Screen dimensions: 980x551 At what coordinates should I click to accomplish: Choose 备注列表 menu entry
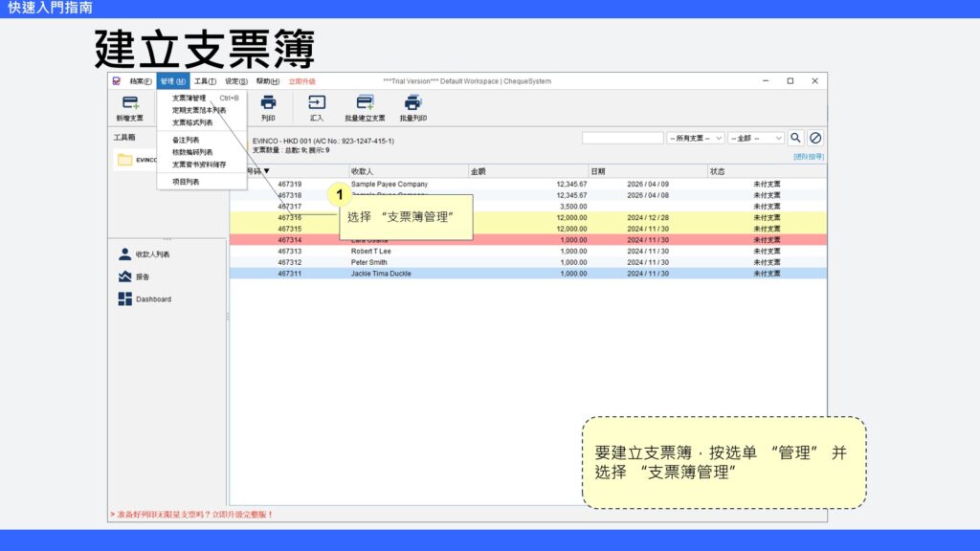click(202, 140)
